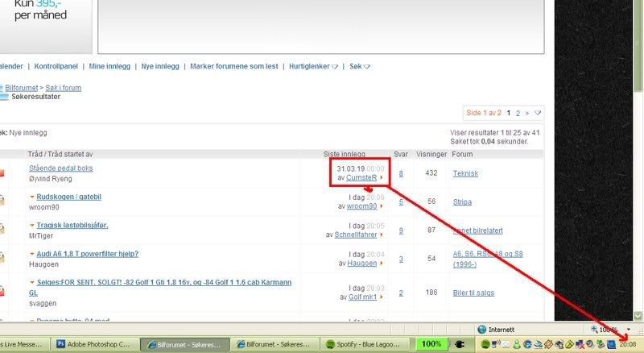Go to page 2 of search results
The width and height of the screenshot is (644, 353).
(x=518, y=113)
